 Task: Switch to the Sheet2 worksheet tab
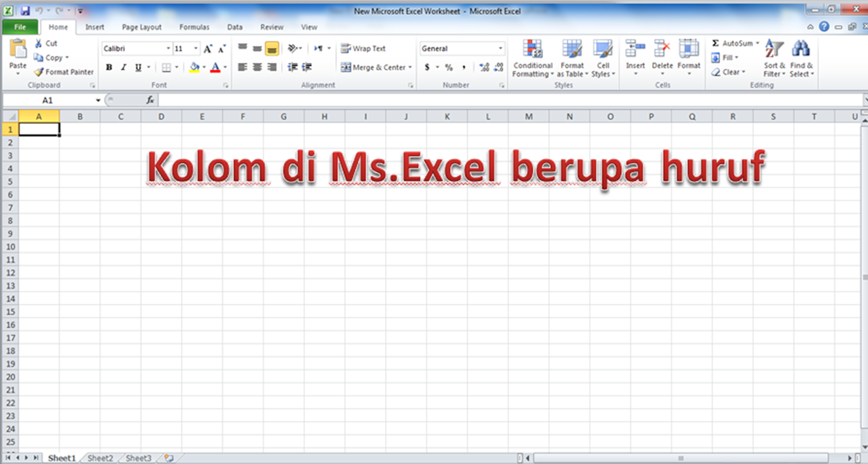[x=100, y=458]
